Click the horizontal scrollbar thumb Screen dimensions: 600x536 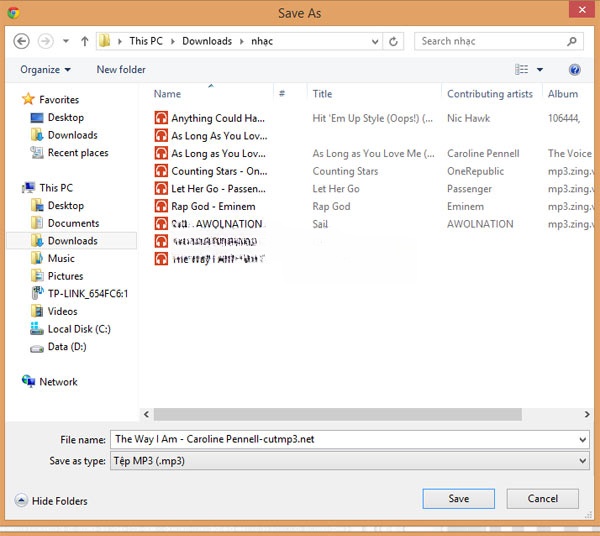pyautogui.click(x=338, y=414)
